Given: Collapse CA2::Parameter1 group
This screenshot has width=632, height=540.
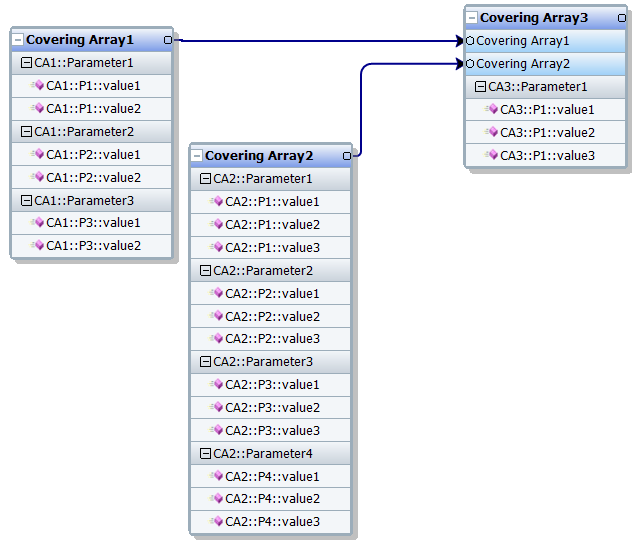Looking at the screenshot, I should 206,179.
